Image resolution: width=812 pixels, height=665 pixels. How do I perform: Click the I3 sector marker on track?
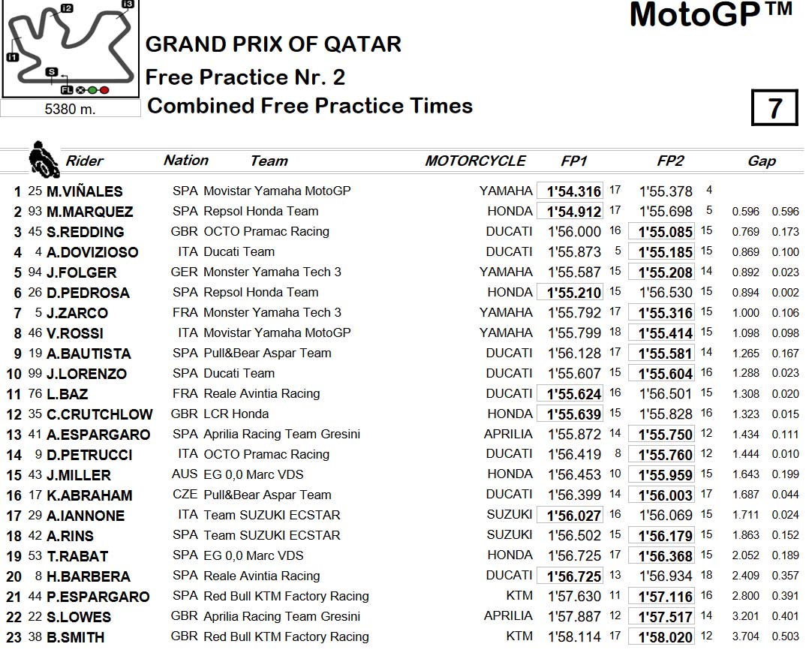tap(128, 5)
